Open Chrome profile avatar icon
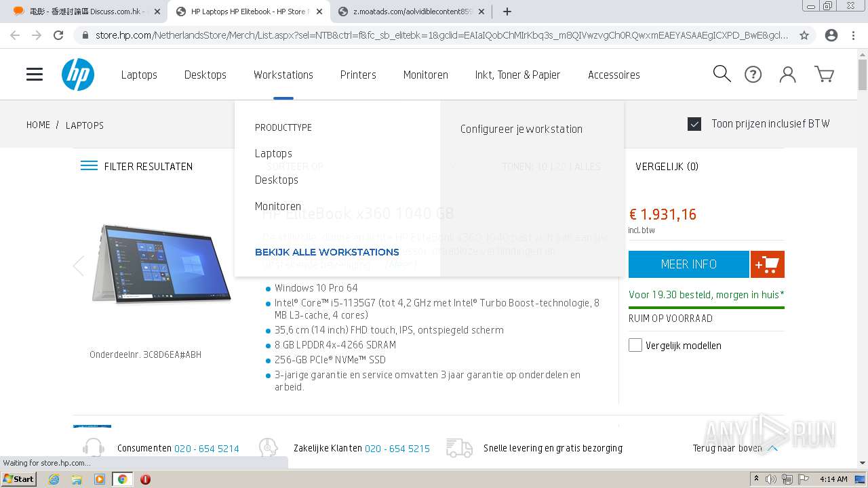 point(831,35)
